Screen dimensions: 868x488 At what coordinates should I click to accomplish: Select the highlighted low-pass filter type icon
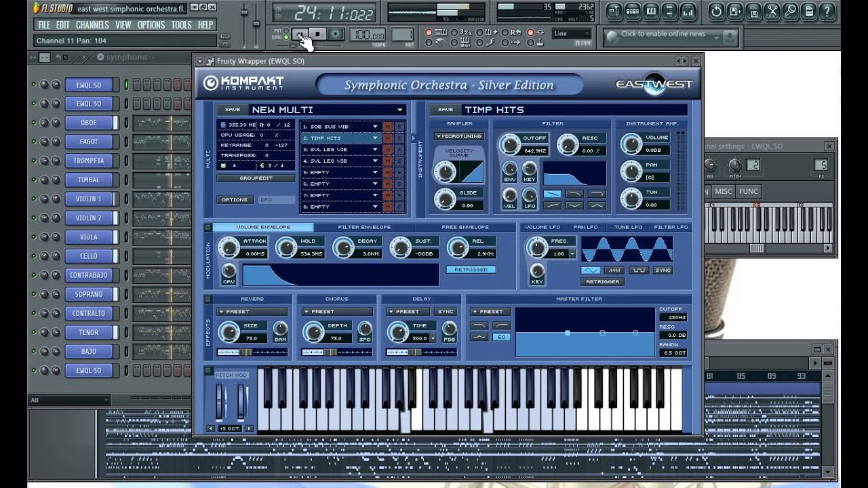[x=552, y=194]
